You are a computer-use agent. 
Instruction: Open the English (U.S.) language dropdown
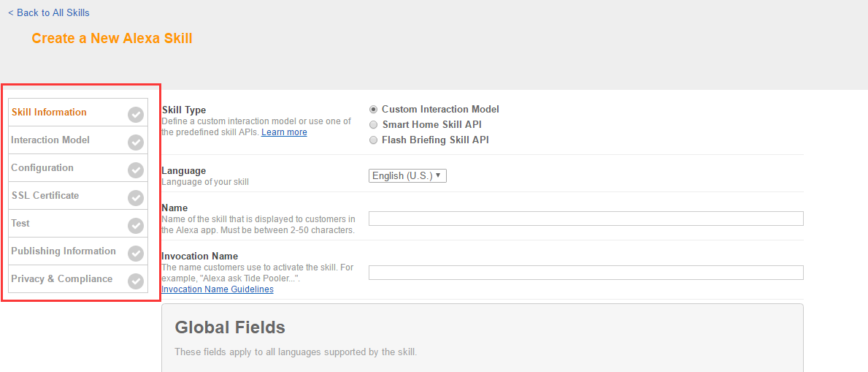(x=407, y=176)
